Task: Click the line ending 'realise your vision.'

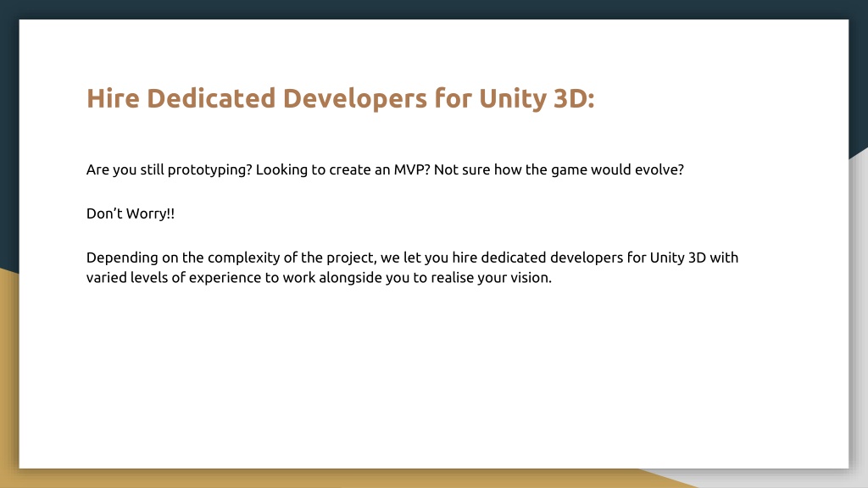Action: 320,278
